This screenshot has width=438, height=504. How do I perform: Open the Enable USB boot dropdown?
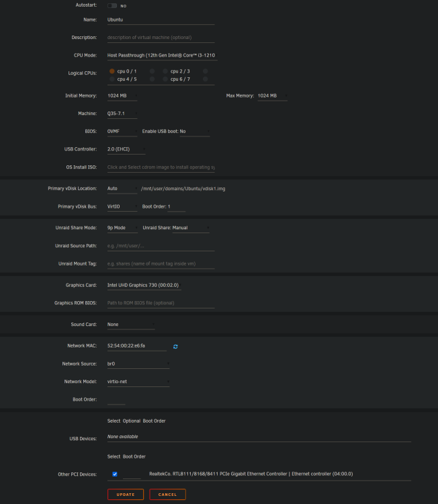point(195,131)
